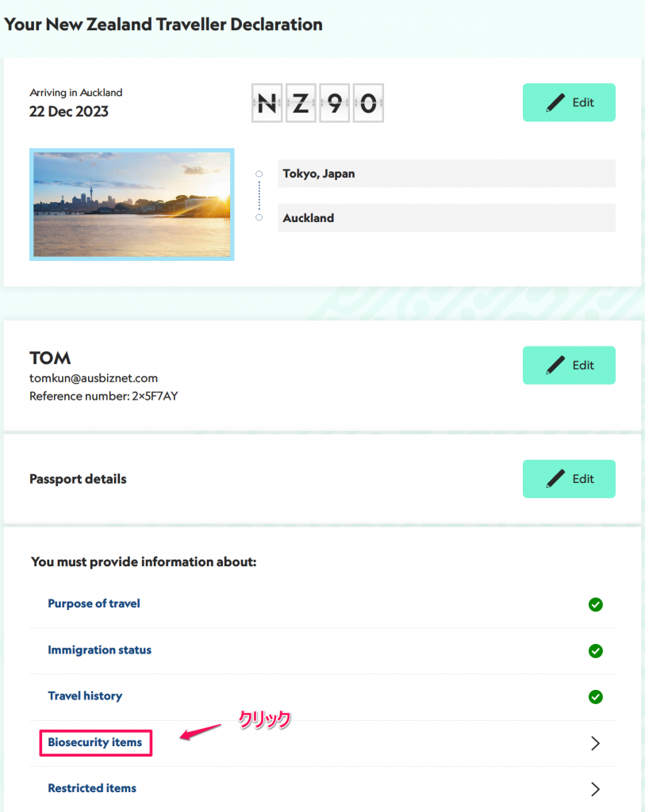
Task: Open the Restricted items link
Action: (x=92, y=788)
